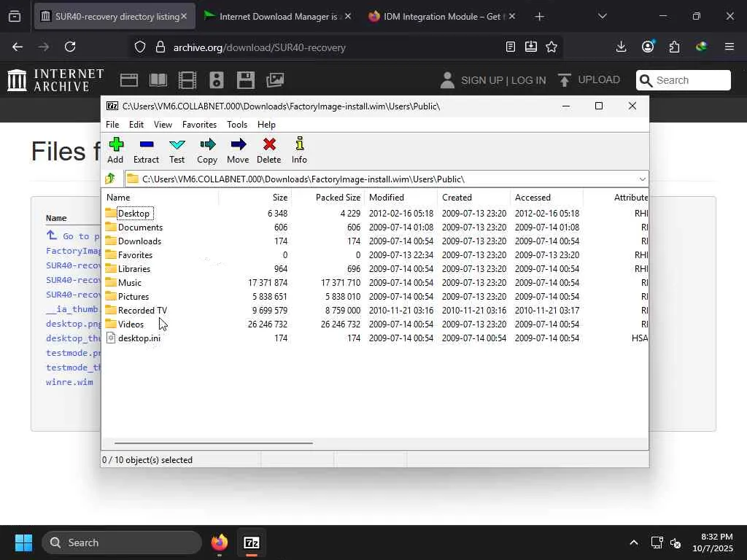
Task: Click the Firefox account icon
Action: coord(648,47)
